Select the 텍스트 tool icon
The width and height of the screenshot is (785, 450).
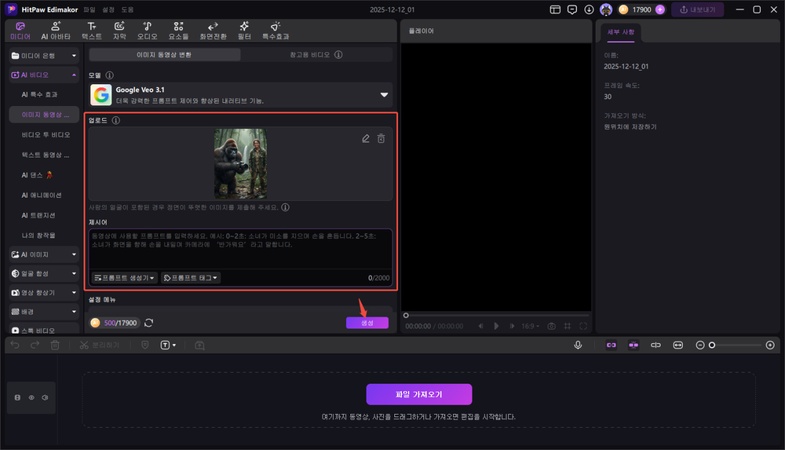[91, 30]
